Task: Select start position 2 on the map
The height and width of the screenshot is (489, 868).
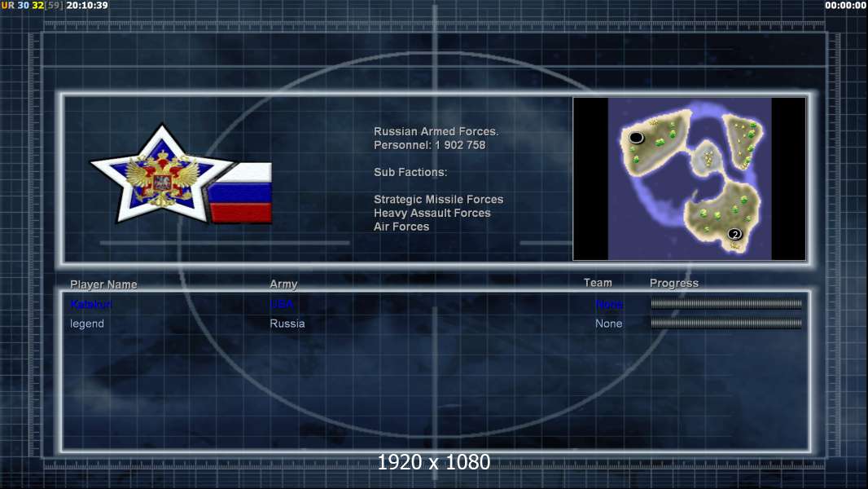Action: 734,234
